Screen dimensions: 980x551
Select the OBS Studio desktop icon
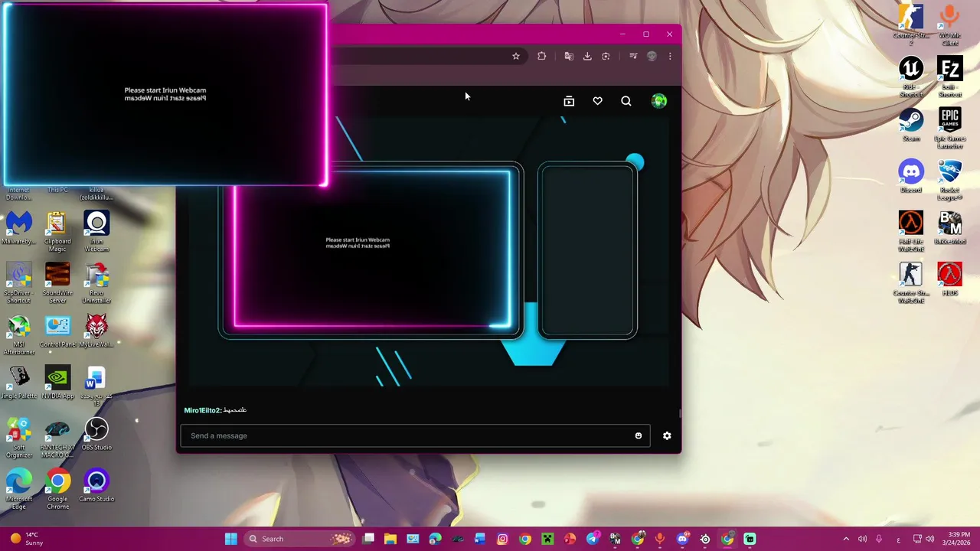click(96, 434)
